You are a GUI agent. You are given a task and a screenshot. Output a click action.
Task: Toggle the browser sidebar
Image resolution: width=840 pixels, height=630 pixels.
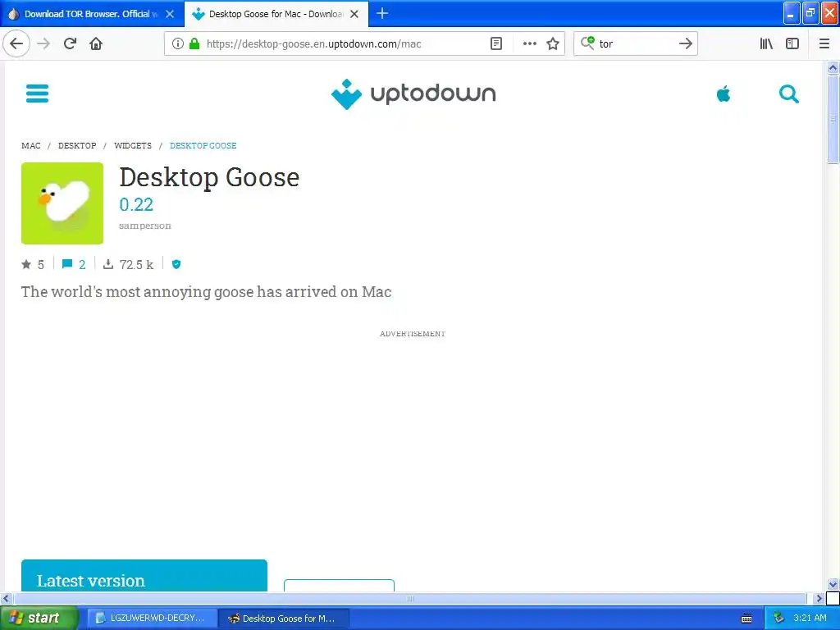point(792,43)
